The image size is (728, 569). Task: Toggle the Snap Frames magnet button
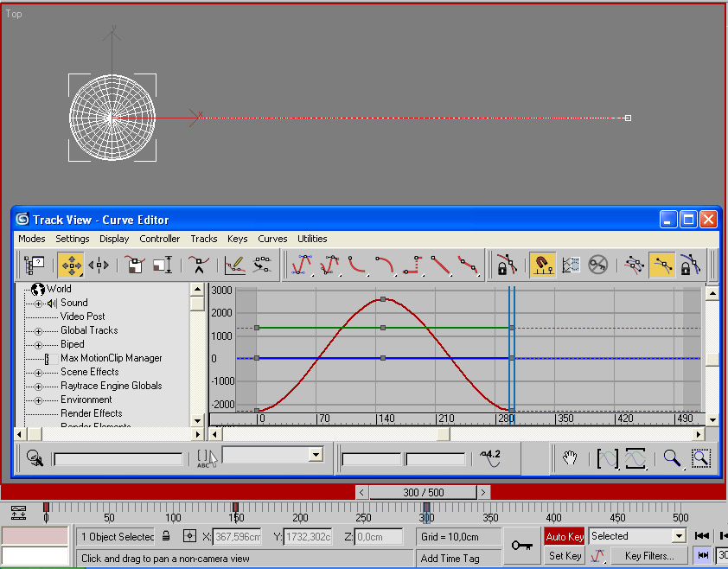[x=542, y=265]
